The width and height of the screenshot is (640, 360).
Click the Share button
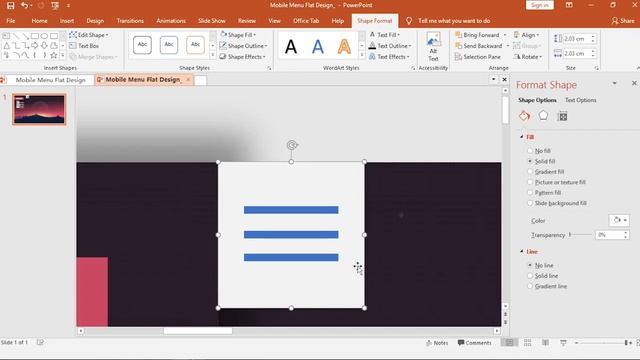pos(623,21)
